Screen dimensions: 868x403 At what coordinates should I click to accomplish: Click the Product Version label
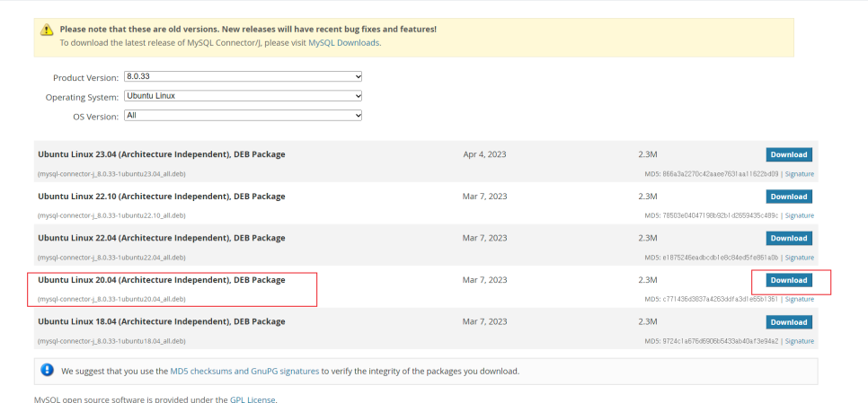[x=85, y=78]
